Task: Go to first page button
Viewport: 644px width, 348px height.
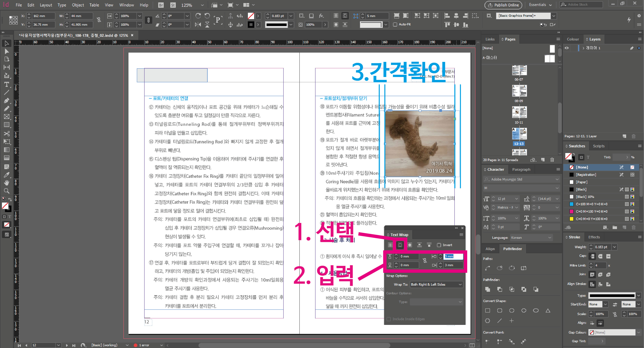Action: pos(19,345)
